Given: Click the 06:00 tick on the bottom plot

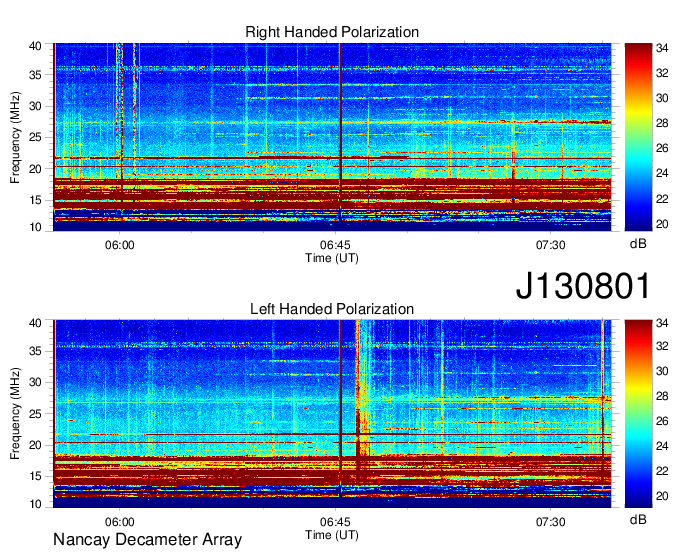Looking at the screenshot, I should coord(120,522).
